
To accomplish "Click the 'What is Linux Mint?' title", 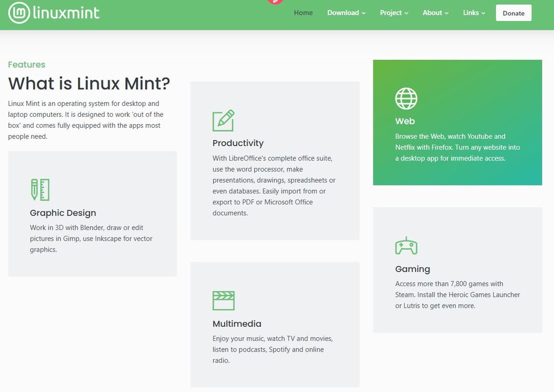I will click(89, 84).
